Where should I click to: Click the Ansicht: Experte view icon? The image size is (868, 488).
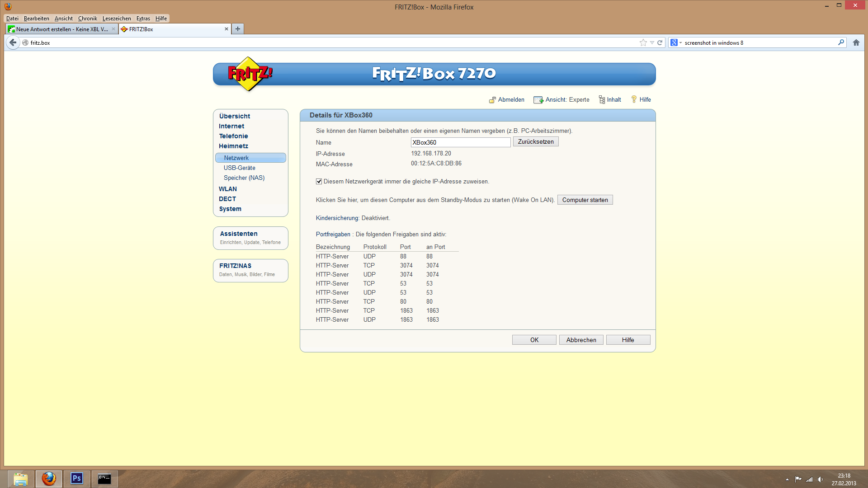click(x=538, y=100)
